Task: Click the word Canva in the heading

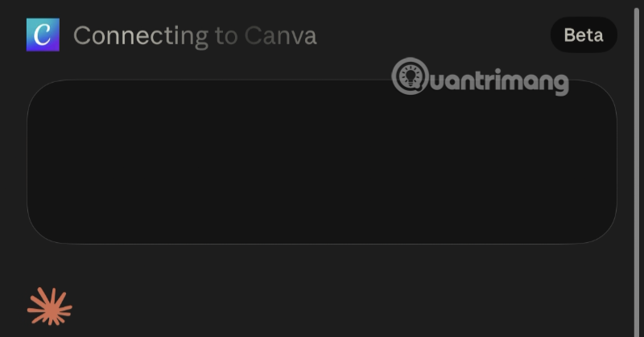Action: [x=280, y=35]
